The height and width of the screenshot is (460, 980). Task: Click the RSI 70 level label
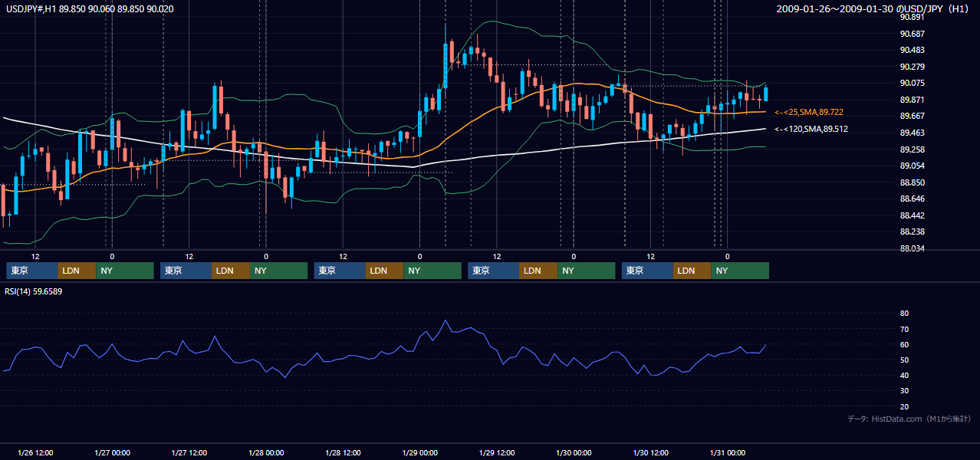(904, 329)
